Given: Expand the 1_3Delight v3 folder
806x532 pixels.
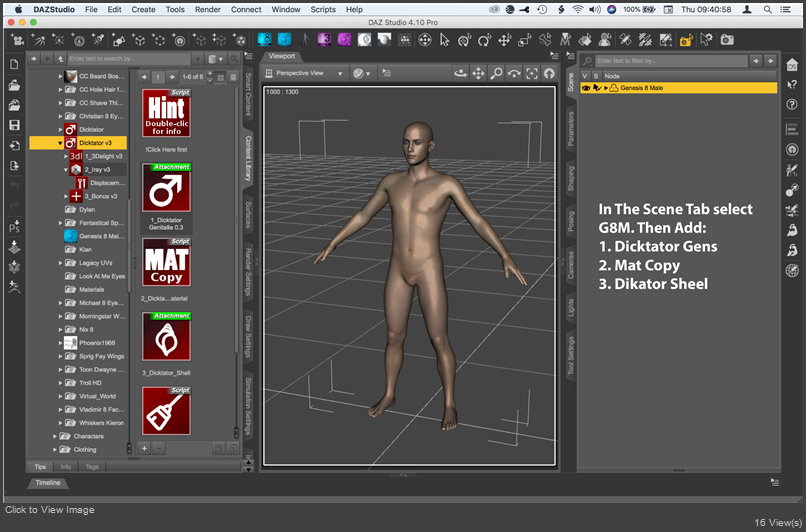Looking at the screenshot, I should tap(66, 156).
